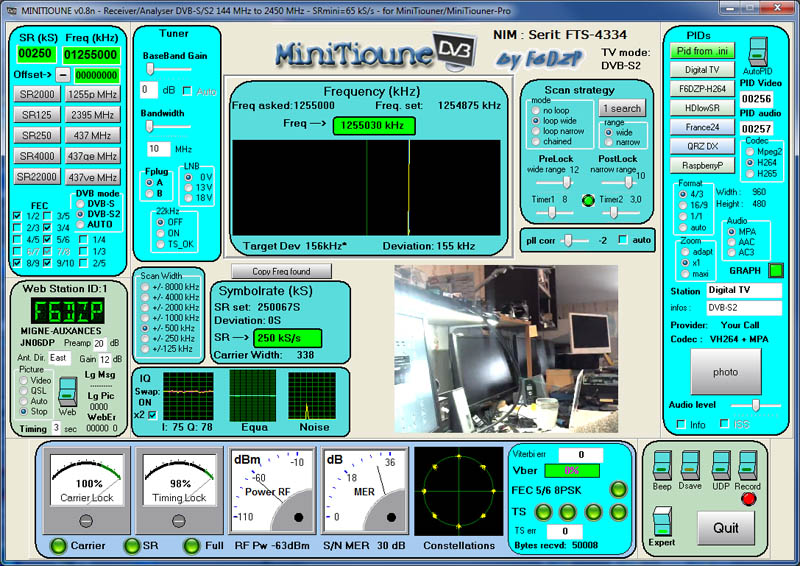This screenshot has height=566, width=800.
Task: Click the PID Video field 00256
Action: 756,99
